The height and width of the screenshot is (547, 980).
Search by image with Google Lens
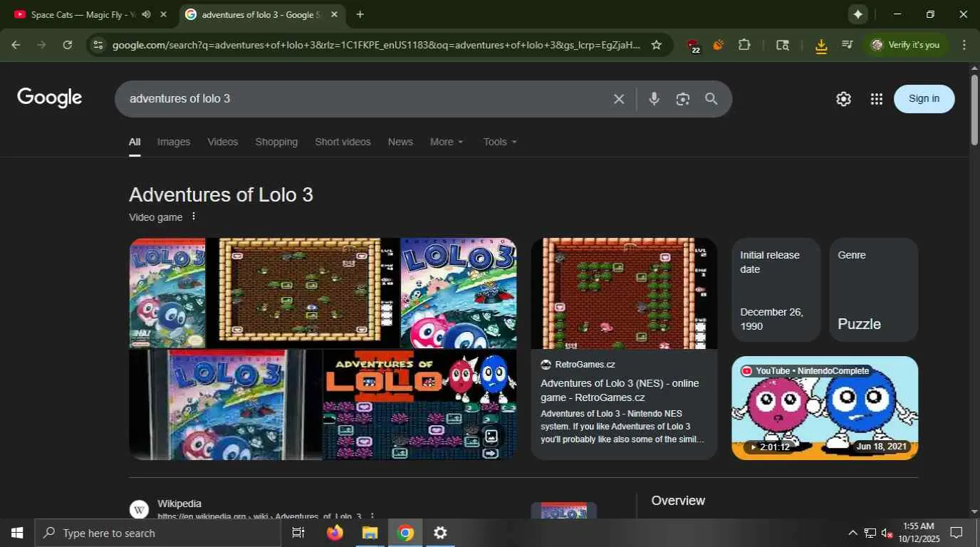click(682, 99)
